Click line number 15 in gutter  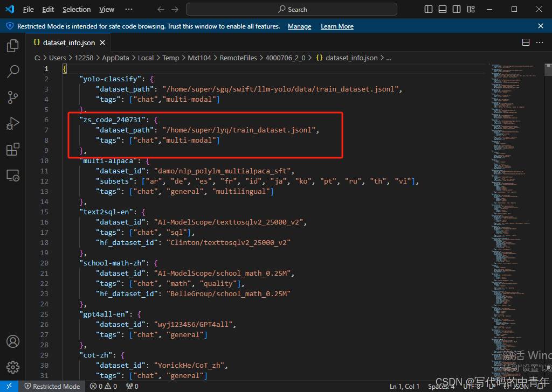[x=44, y=212]
